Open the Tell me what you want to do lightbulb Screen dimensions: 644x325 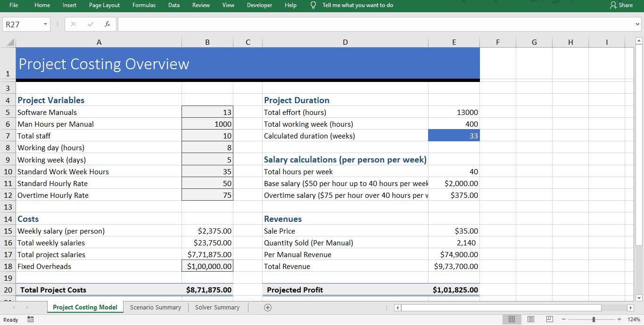tap(313, 5)
